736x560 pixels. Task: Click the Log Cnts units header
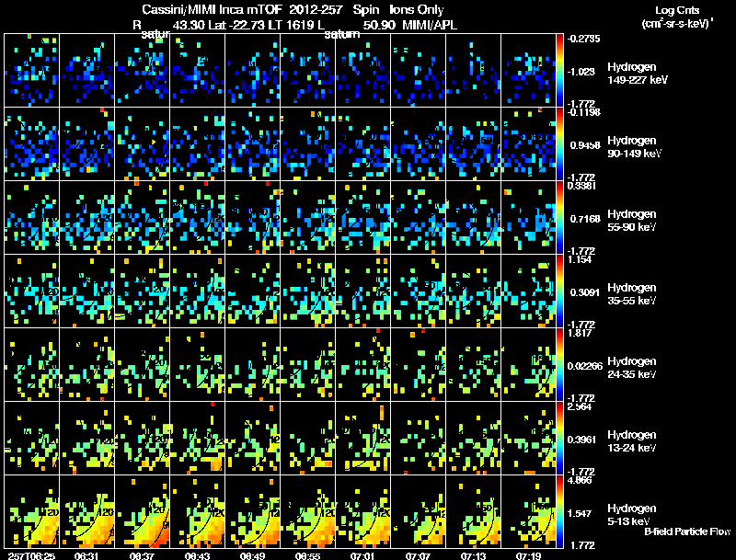tap(677, 17)
